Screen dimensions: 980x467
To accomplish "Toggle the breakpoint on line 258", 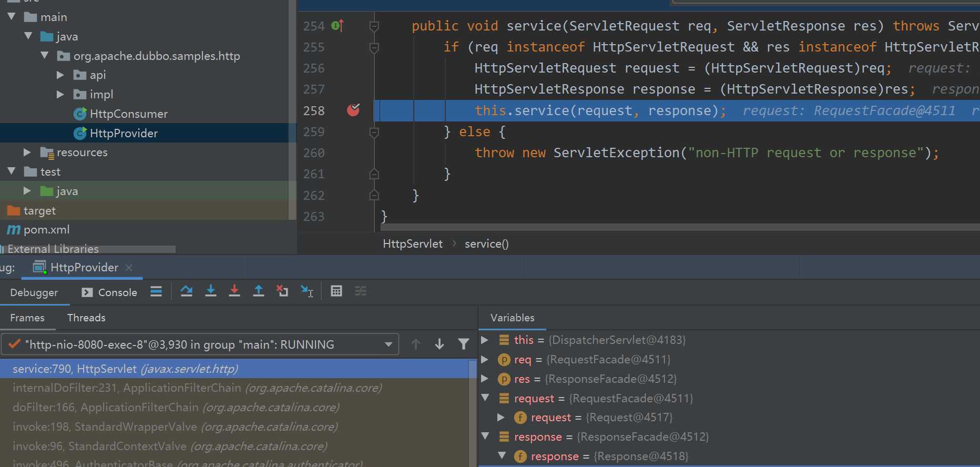I will [353, 110].
